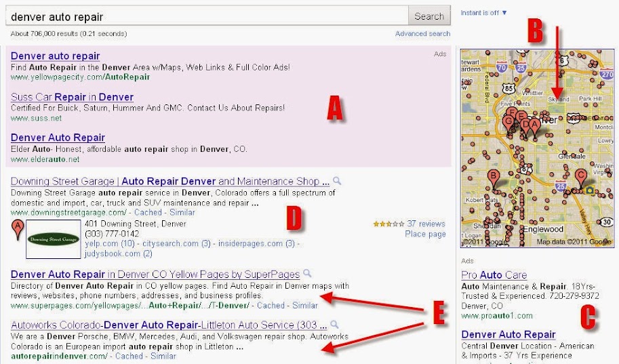The height and width of the screenshot is (364, 619).
Task: Click the Cached link for autorepairindenver.com
Action: (129, 356)
